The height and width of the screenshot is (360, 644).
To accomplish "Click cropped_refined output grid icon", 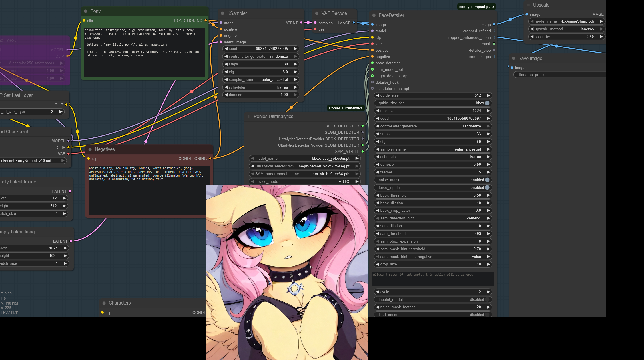I will [x=494, y=31].
